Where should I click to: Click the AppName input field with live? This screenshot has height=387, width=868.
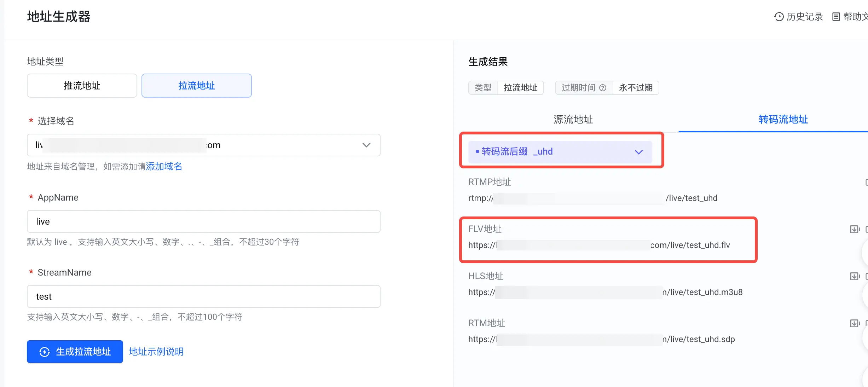204,221
